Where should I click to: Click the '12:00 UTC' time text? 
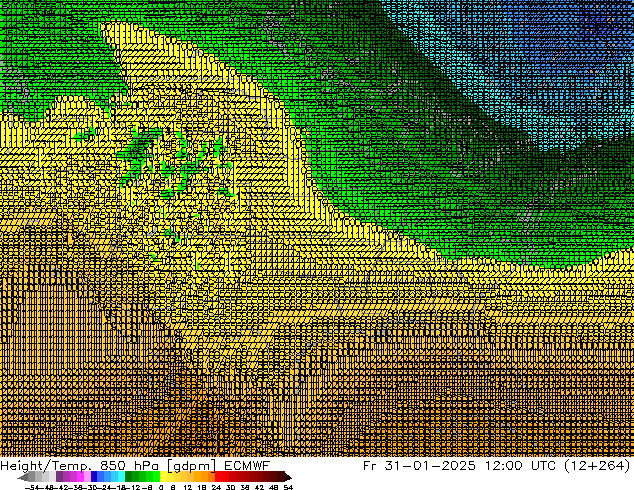point(521,465)
